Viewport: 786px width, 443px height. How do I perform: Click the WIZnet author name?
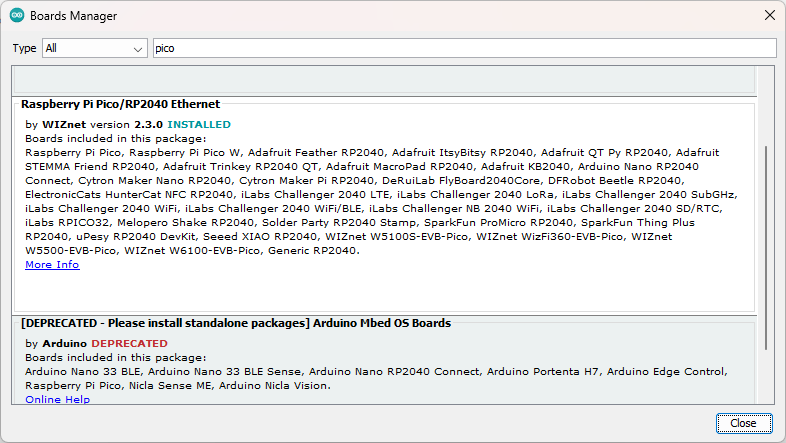63,125
